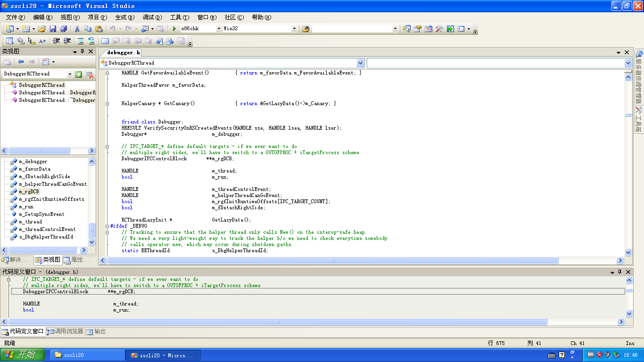This screenshot has width=644, height=362.
Task: Click the green search arrow in Class View
Action: (x=79, y=74)
